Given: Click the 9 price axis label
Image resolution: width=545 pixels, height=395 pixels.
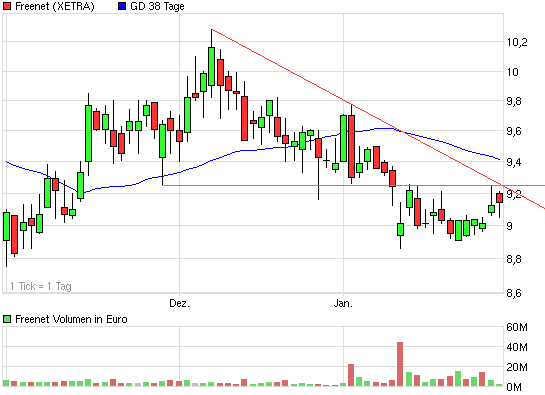Looking at the screenshot, I should [510, 226].
